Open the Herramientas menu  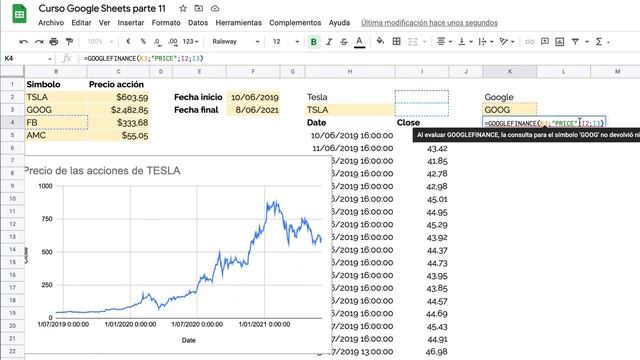[x=238, y=23]
